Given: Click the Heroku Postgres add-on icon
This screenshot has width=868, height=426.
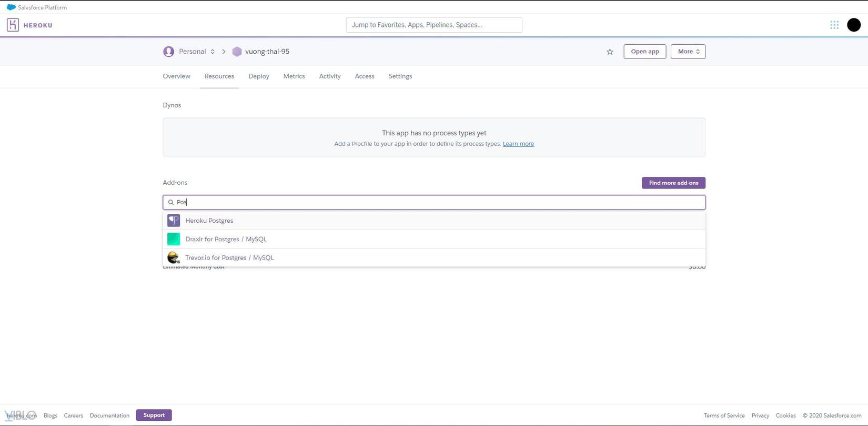Looking at the screenshot, I should (174, 221).
